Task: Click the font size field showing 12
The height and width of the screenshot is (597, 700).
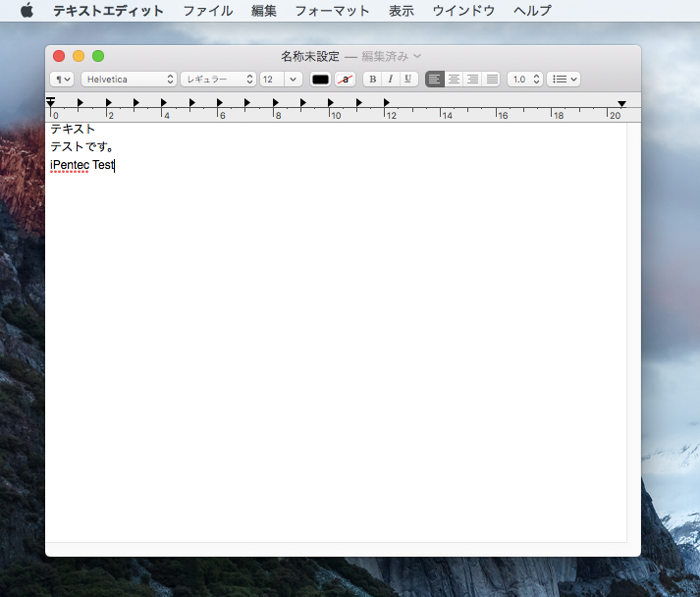Action: pyautogui.click(x=272, y=79)
